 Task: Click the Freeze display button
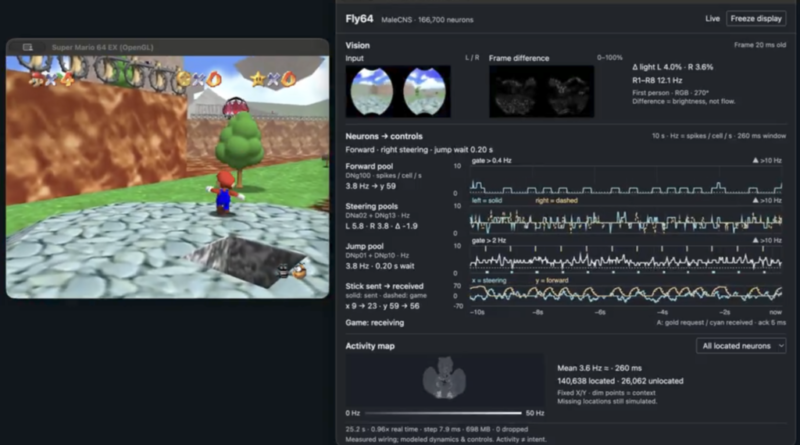(756, 19)
